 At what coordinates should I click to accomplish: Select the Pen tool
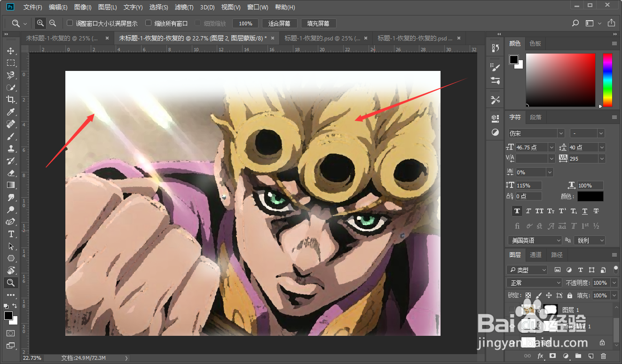(10, 222)
